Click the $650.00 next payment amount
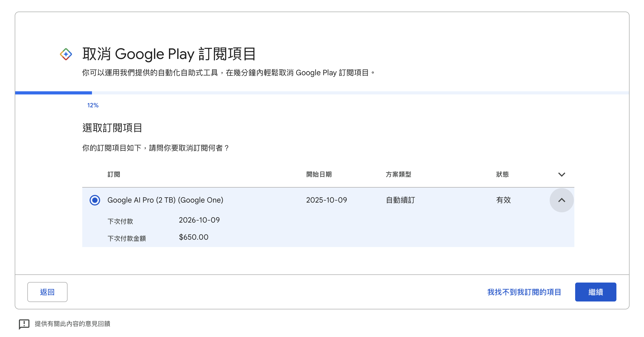Image resolution: width=644 pixels, height=337 pixels. pyautogui.click(x=194, y=237)
